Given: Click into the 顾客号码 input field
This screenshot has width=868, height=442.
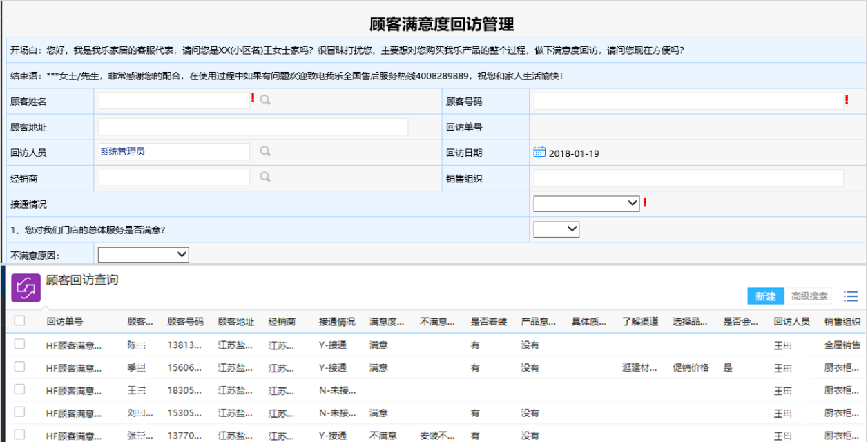Looking at the screenshot, I should point(688,101).
